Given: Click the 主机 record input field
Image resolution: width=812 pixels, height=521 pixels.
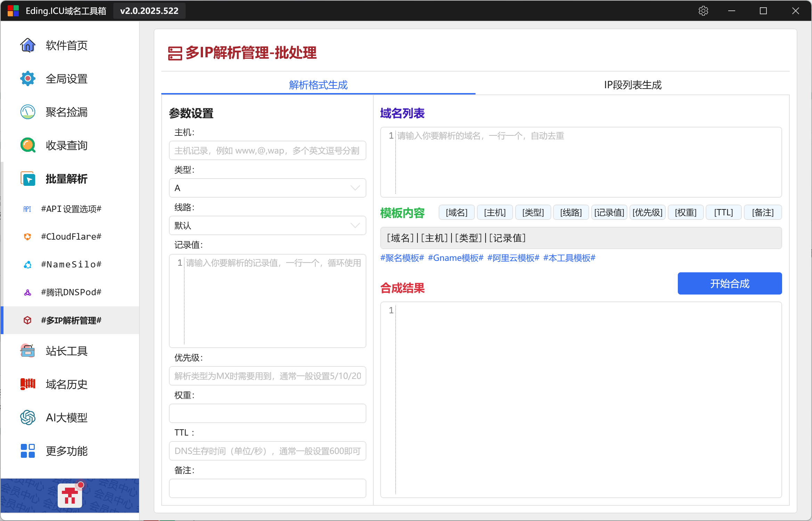Looking at the screenshot, I should click(267, 150).
